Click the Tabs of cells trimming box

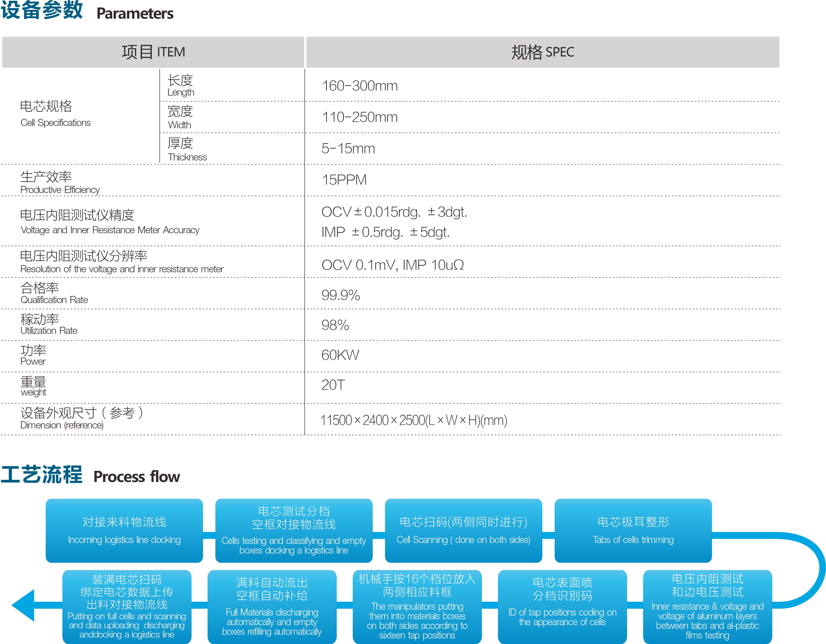(633, 530)
